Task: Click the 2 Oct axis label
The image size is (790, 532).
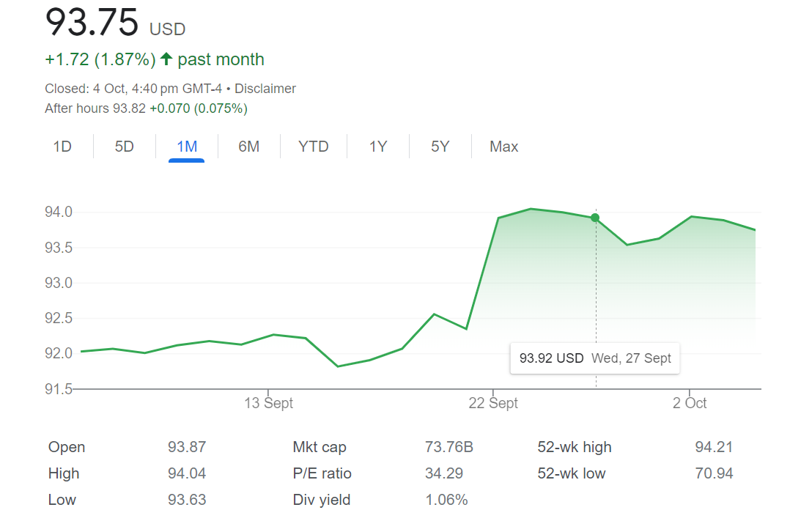Action: pos(689,403)
